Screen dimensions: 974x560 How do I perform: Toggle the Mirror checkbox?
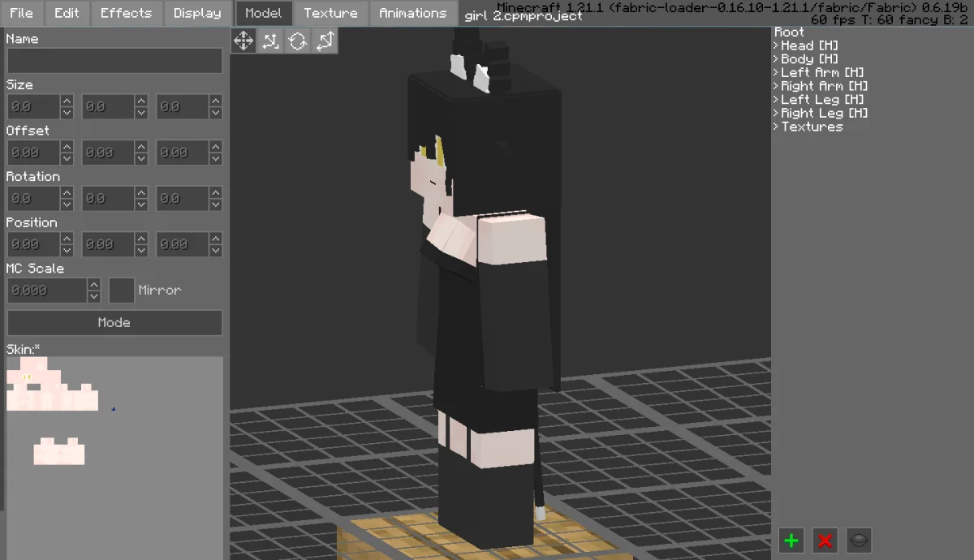click(x=122, y=291)
